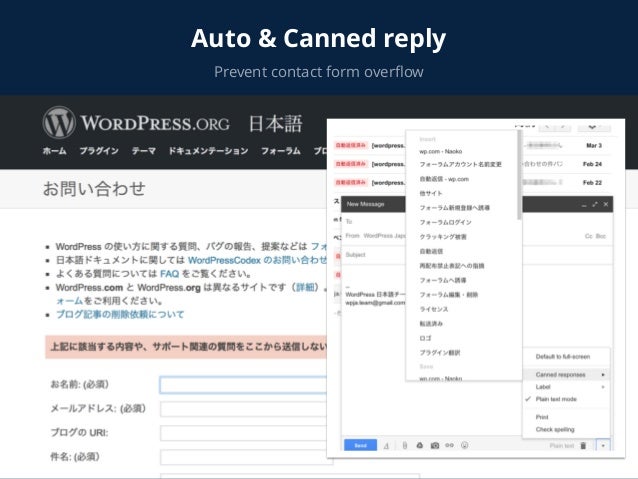Screen dimensions: 638x479
Task: Click the Send button
Action: (x=360, y=446)
